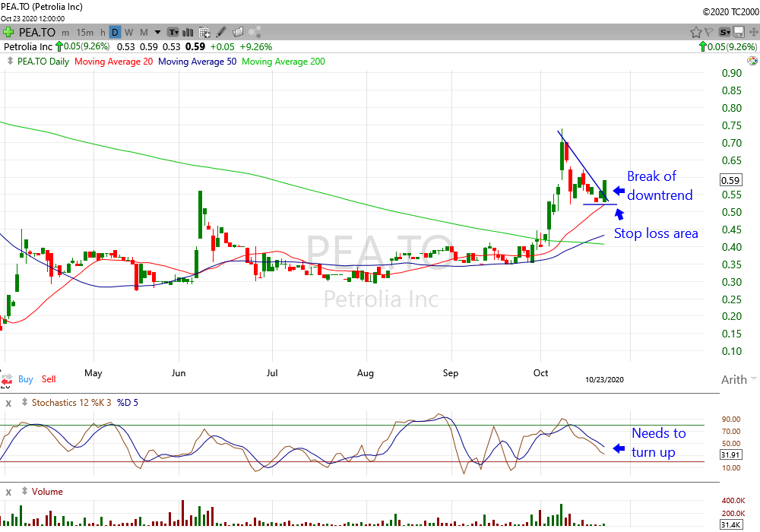760x532 pixels.
Task: Select the Daily (D) timeframe
Action: click(115, 33)
